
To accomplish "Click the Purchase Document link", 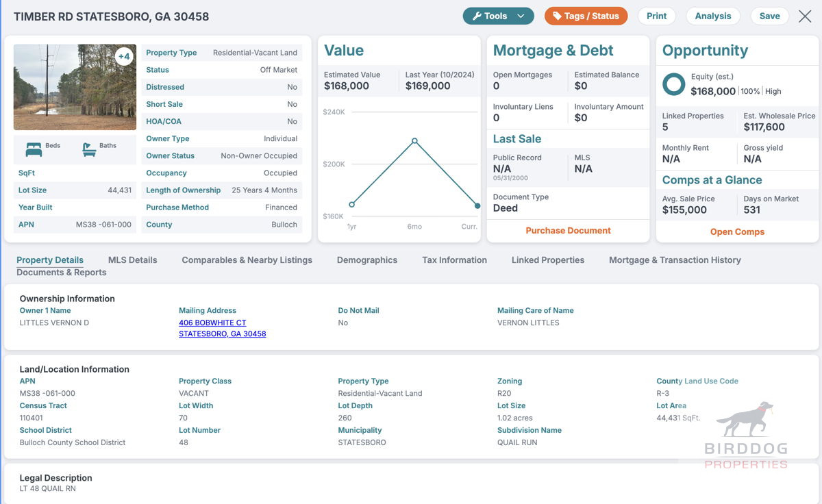I will pos(568,231).
